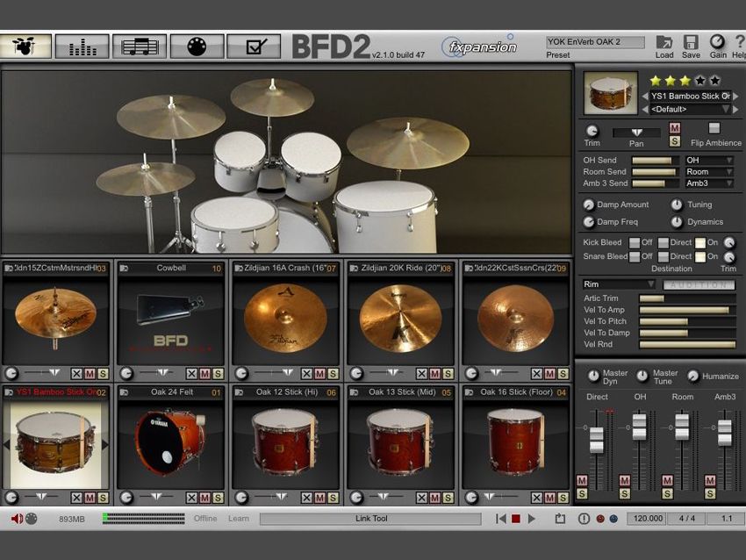Click the Master Tune knob
The height and width of the screenshot is (560, 746).
coord(642,376)
